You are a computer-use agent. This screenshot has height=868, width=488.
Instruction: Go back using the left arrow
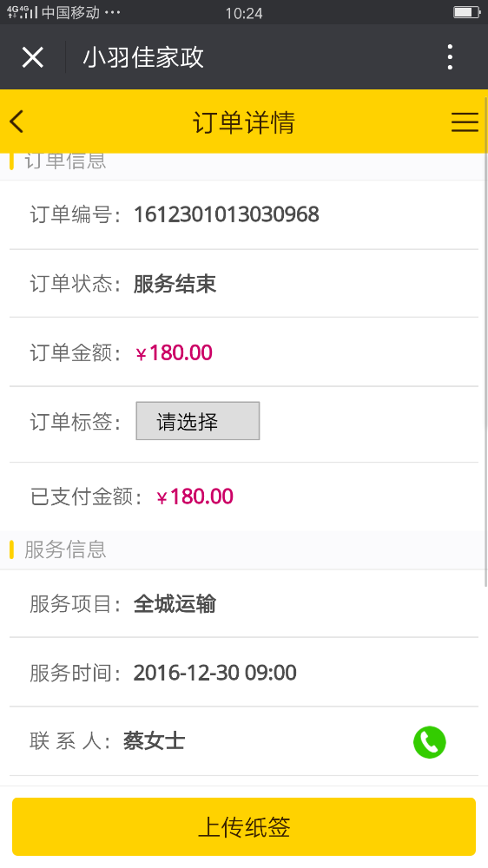tap(16, 122)
